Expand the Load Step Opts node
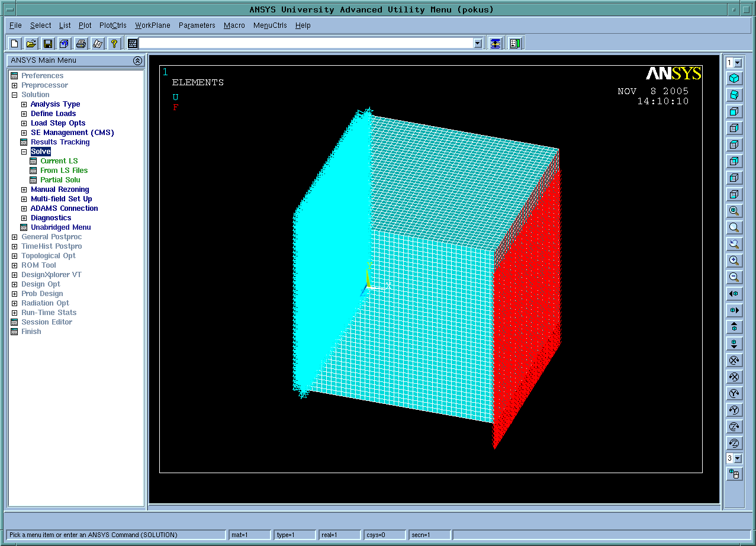The height and width of the screenshot is (546, 756). [24, 123]
